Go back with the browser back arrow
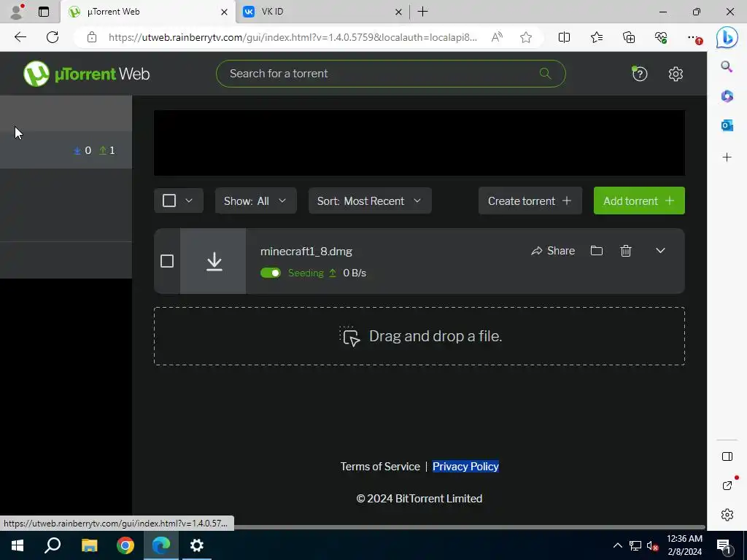 (x=20, y=37)
